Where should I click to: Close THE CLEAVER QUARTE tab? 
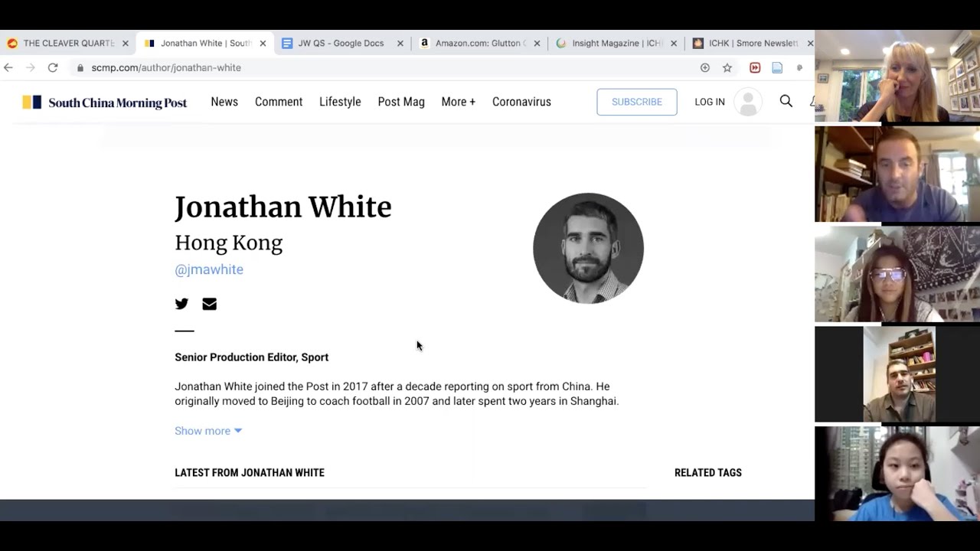tap(126, 44)
